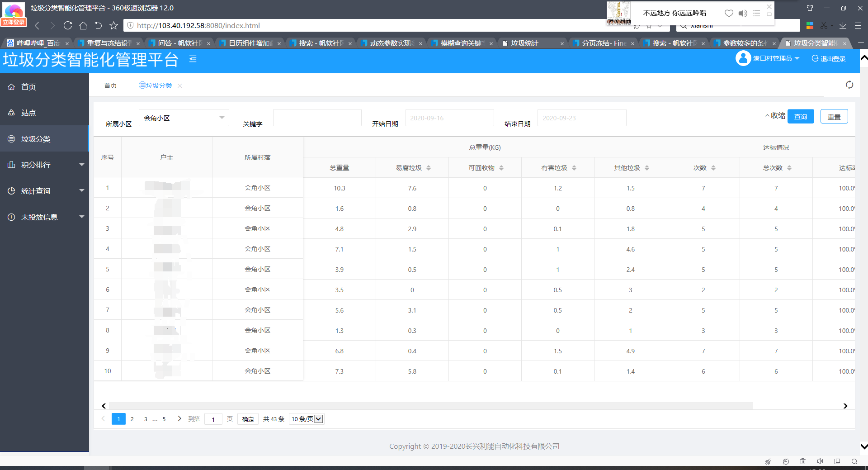The image size is (868, 470).
Task: Click the page number jump input
Action: [213, 419]
